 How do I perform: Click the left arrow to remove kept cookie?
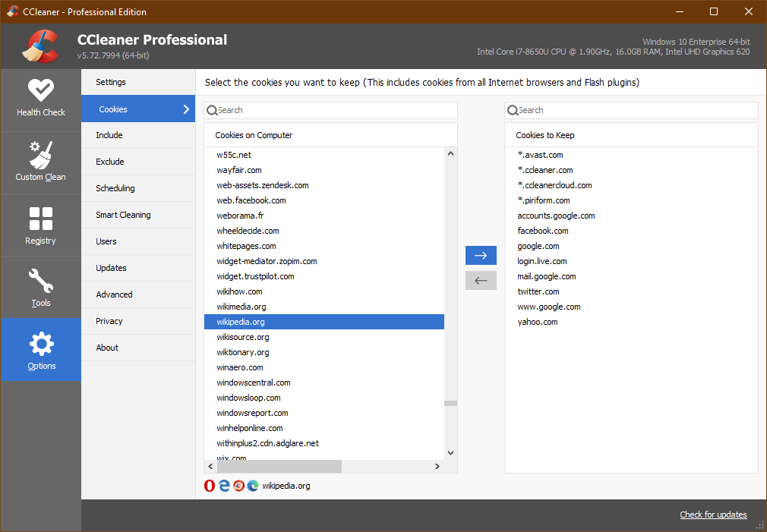click(x=481, y=281)
